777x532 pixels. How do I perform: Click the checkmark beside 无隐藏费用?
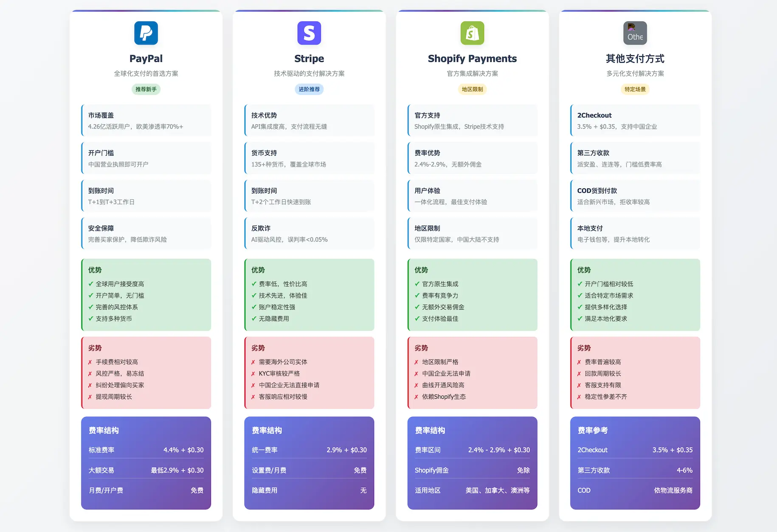tap(254, 319)
